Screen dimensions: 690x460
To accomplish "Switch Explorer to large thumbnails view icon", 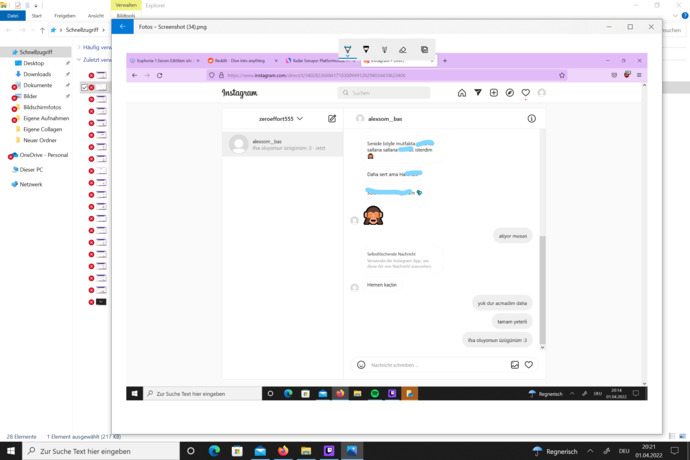I will (683, 436).
